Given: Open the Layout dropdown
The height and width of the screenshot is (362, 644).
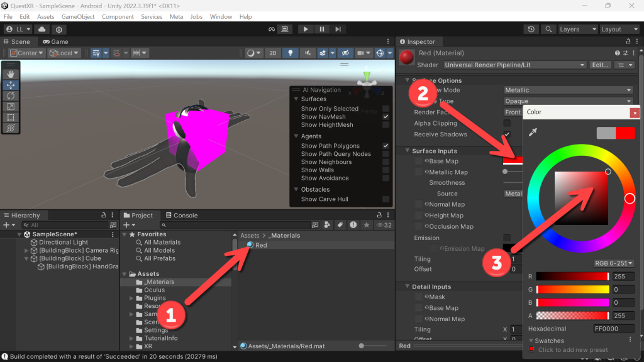Looking at the screenshot, I should coord(619,29).
